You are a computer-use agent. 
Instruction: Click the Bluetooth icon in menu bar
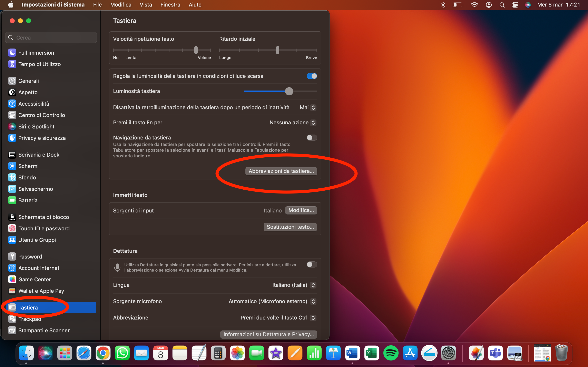(443, 5)
